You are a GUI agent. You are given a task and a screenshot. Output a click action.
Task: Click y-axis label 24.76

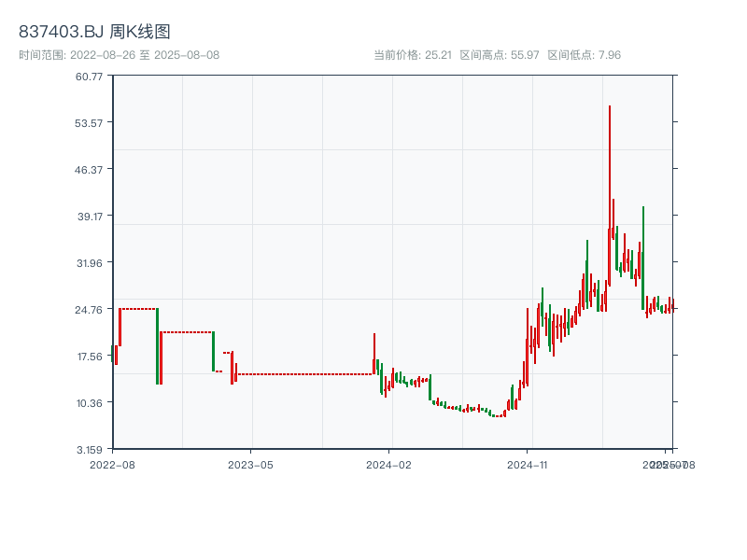click(89, 310)
